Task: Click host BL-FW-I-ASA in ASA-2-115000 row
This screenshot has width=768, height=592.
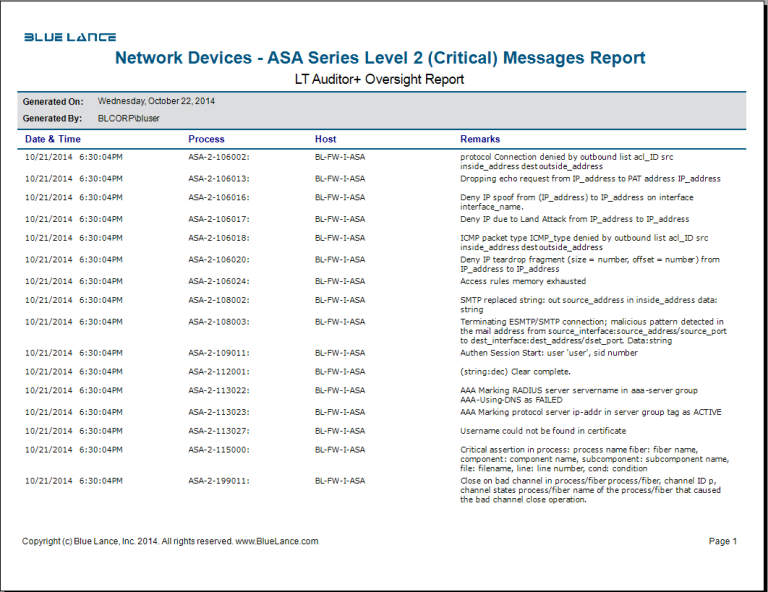Action: [340, 450]
